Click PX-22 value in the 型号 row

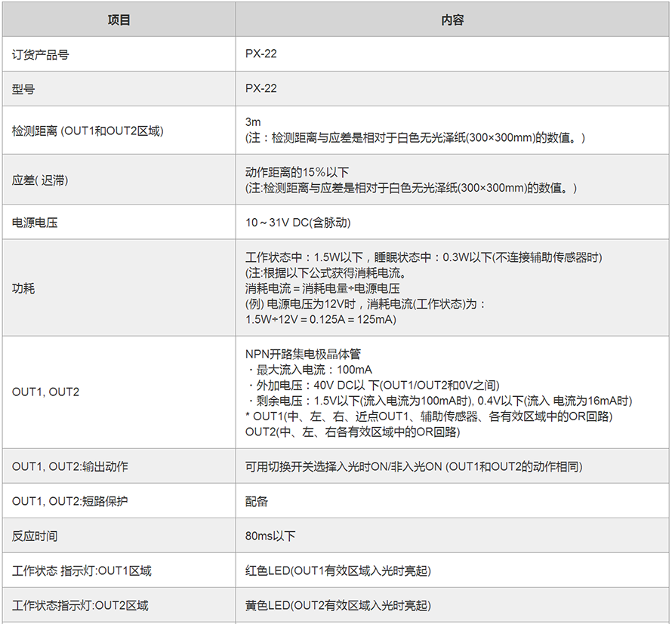(261, 88)
